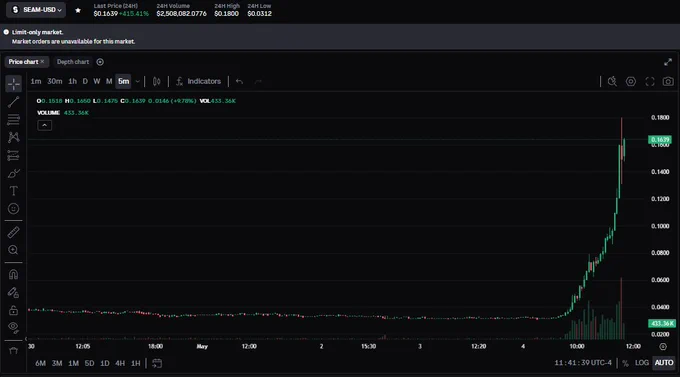Viewport: 680px width, 377px height.
Task: Hide all drawings with eye icon
Action: pos(13,328)
